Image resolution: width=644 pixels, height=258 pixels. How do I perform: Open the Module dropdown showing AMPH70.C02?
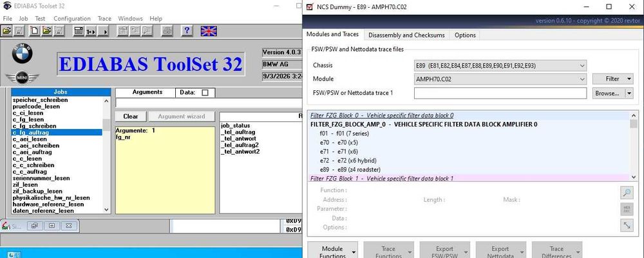(x=500, y=79)
